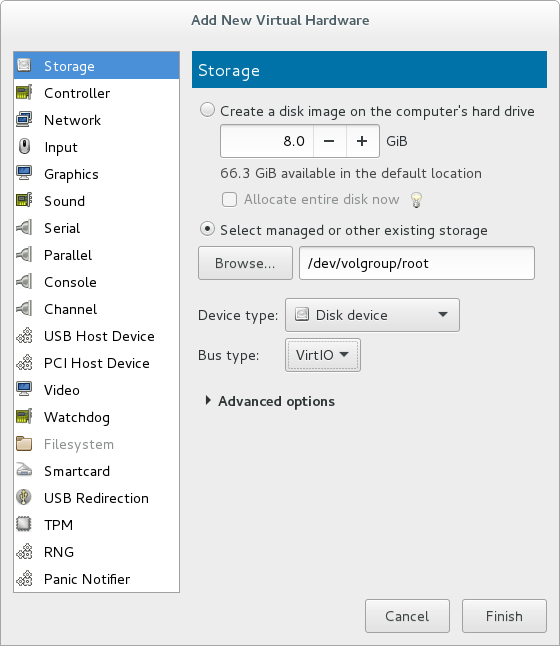Choose the Input mouse icon
Screen dimensions: 560x646
[x=24, y=147]
